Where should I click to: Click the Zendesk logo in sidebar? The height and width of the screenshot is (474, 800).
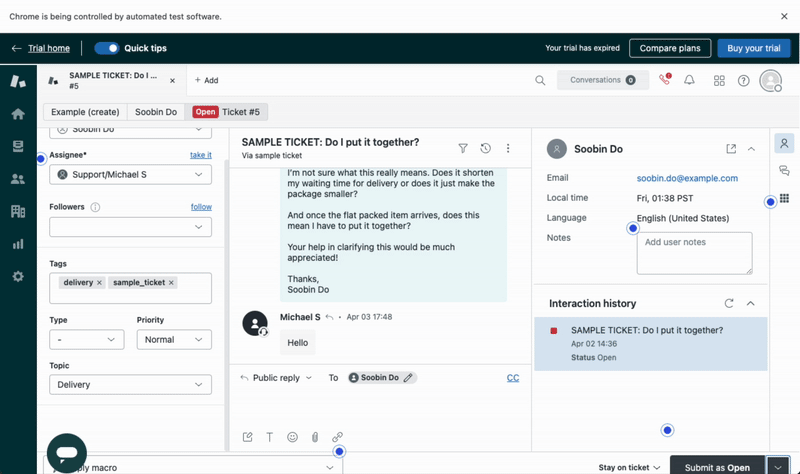point(18,81)
